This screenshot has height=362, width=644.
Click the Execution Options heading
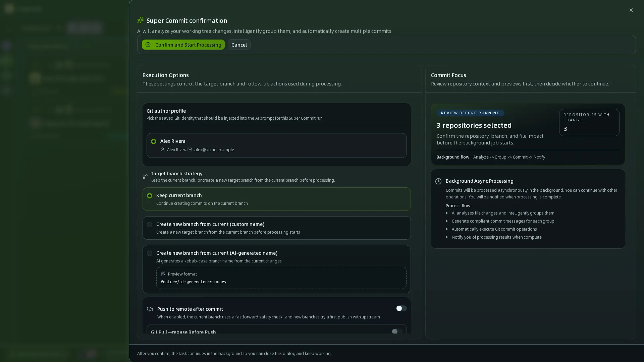pyautogui.click(x=165, y=75)
